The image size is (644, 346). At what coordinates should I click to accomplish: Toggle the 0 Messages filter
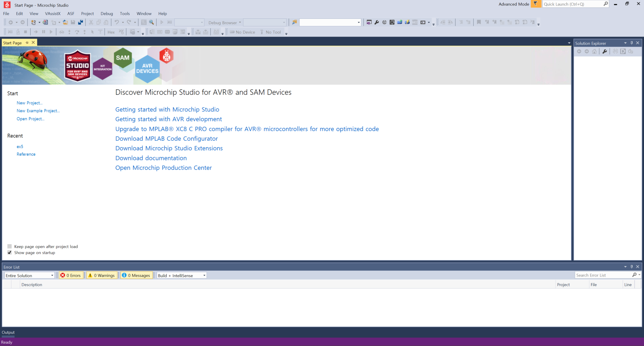136,275
